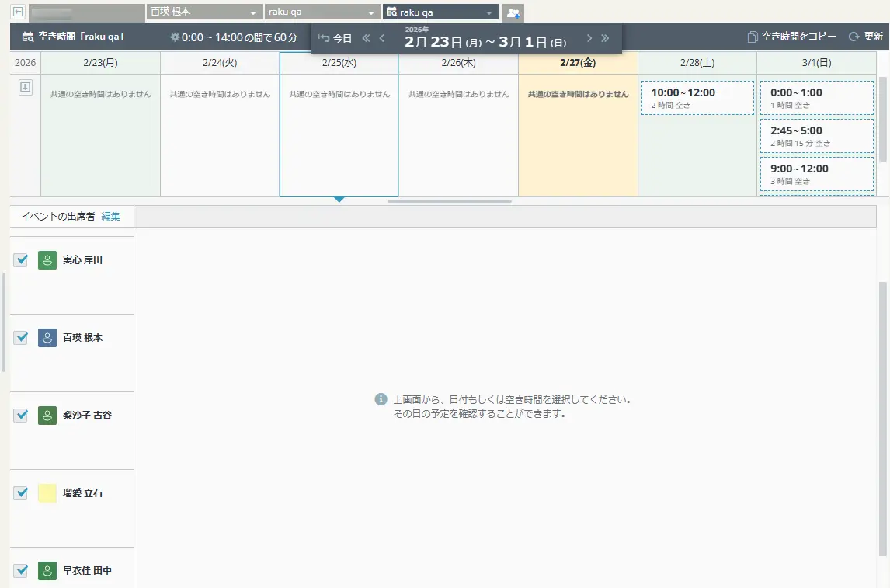This screenshot has height=588, width=890.
Task: Open the add attendees people icon
Action: (513, 12)
